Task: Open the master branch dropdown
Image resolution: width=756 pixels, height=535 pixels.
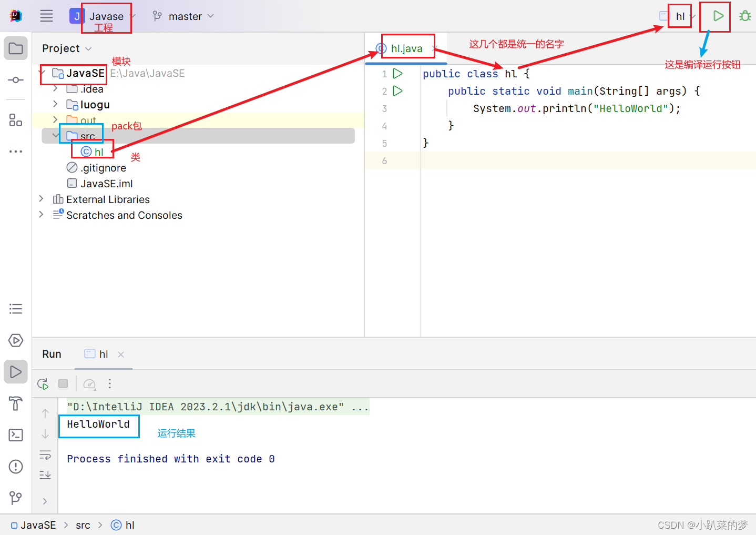Action: 183,16
